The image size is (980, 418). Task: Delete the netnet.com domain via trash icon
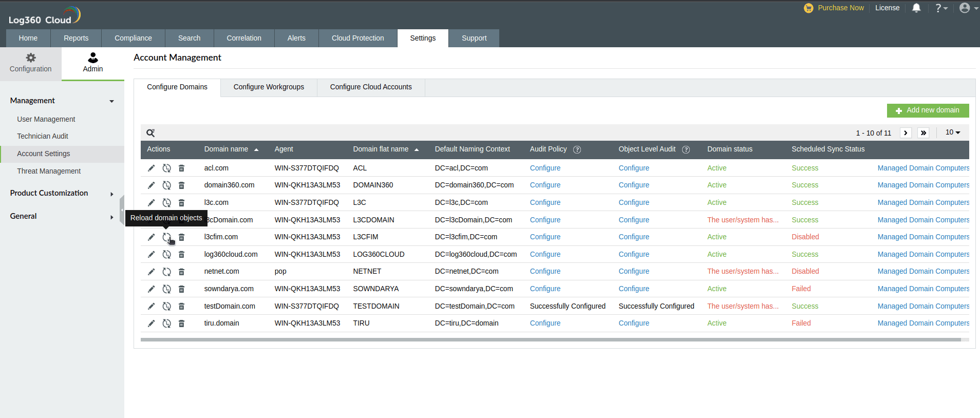[x=181, y=272]
